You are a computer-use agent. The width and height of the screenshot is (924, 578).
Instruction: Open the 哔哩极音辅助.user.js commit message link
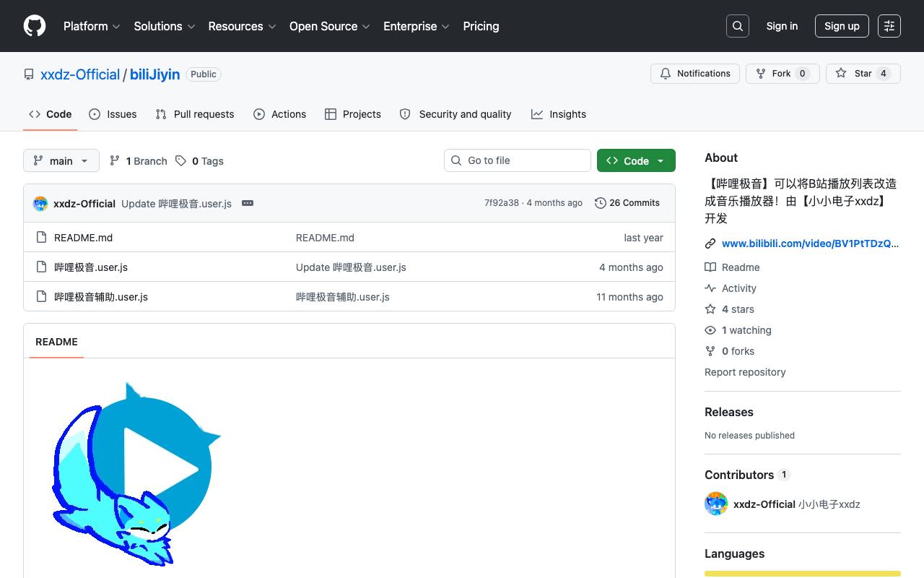click(343, 296)
